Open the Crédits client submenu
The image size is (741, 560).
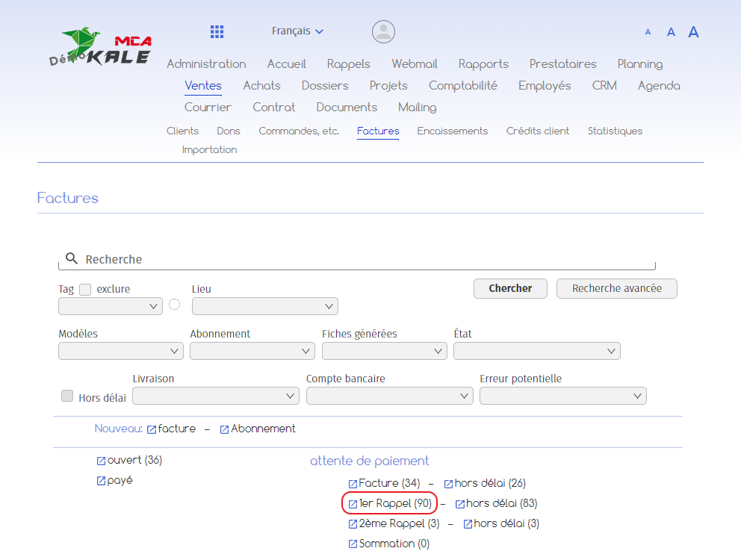coord(538,131)
